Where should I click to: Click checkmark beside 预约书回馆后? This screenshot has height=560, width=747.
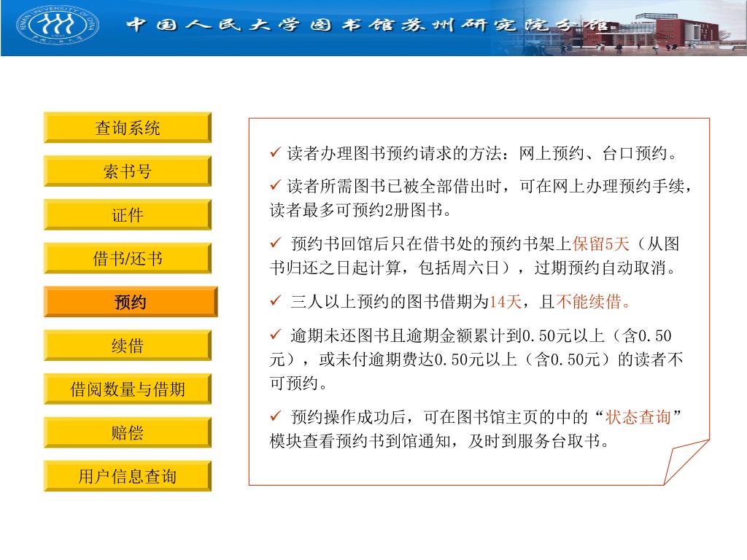275,243
